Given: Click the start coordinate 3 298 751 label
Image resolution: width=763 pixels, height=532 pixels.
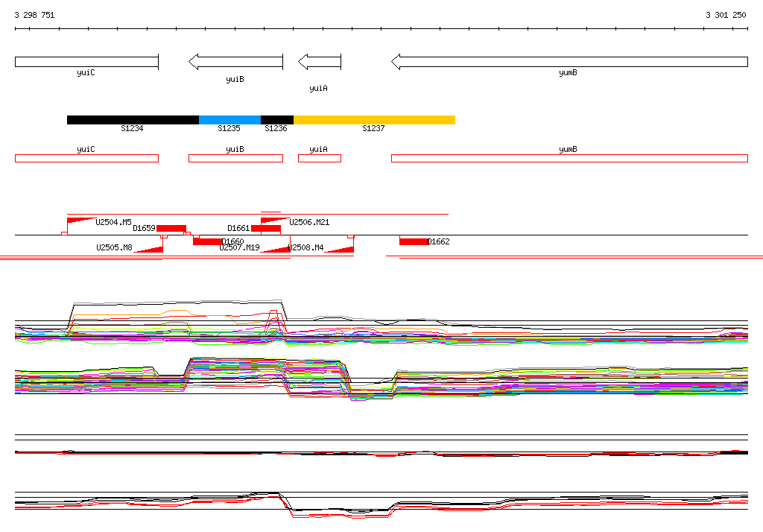Looking at the screenshot, I should [x=34, y=15].
